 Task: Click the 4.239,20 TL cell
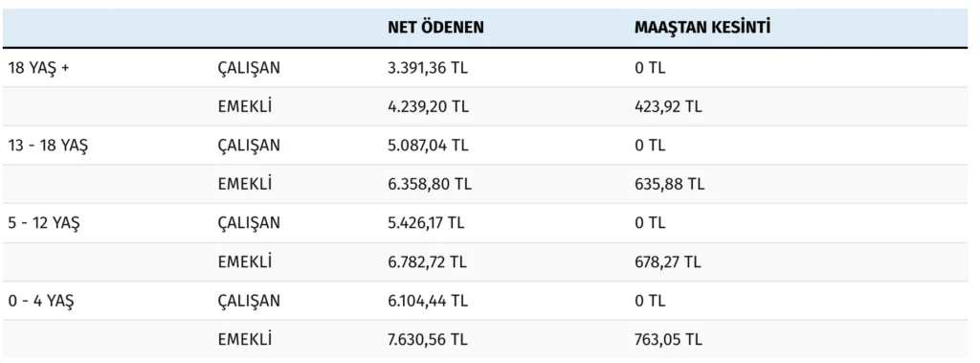(x=428, y=106)
